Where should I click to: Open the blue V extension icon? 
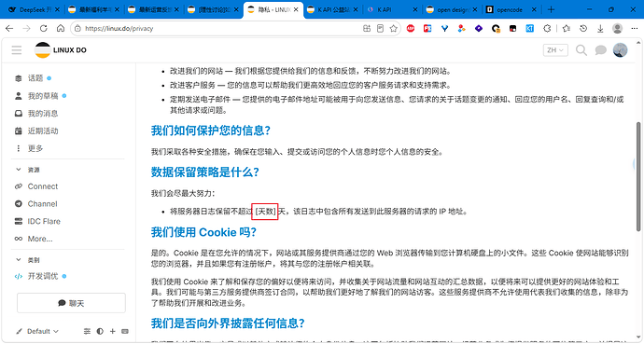tap(445, 28)
